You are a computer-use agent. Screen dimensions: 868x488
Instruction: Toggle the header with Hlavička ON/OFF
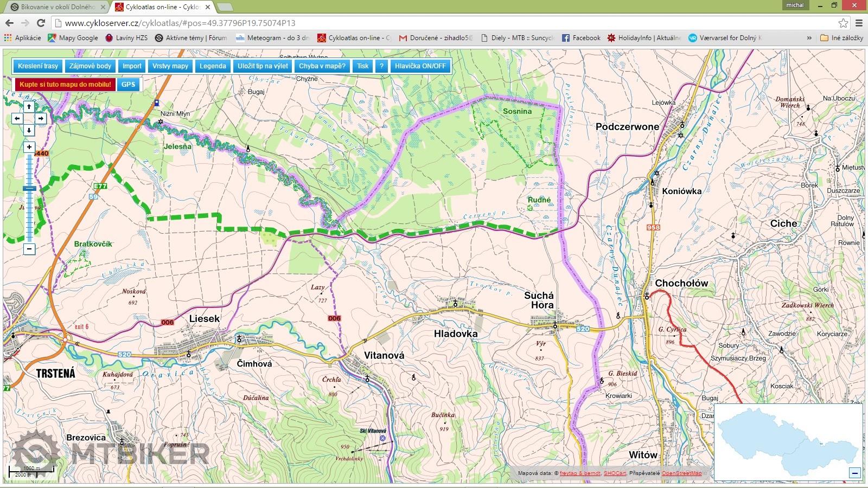click(420, 66)
